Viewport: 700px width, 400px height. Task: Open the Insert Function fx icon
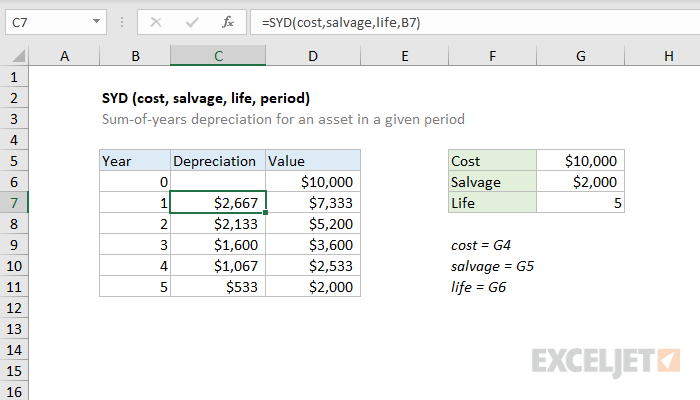tap(228, 22)
